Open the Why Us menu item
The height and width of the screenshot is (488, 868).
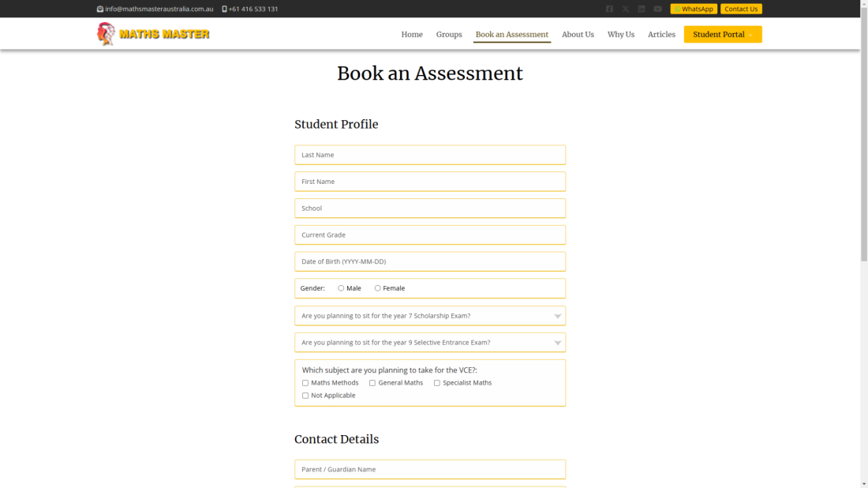[x=620, y=34]
